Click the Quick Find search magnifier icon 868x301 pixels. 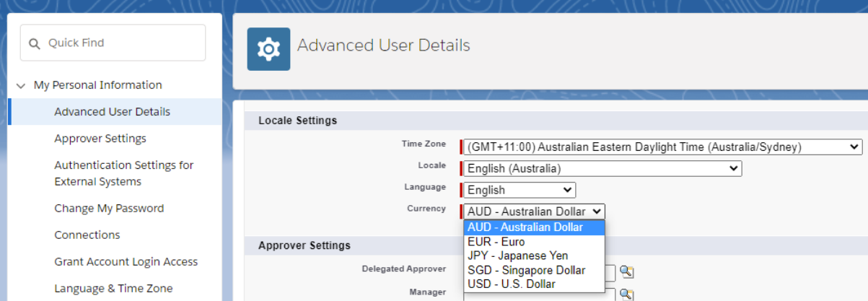pyautogui.click(x=34, y=43)
